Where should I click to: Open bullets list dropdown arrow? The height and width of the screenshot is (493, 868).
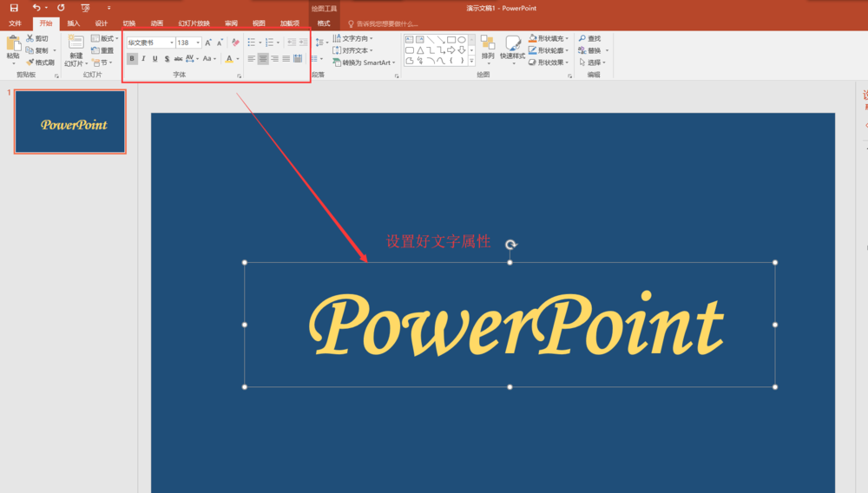point(260,43)
